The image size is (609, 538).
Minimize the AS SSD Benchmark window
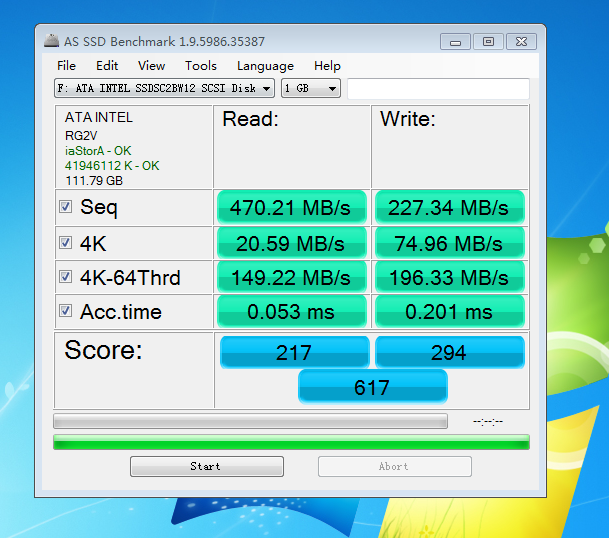(455, 42)
